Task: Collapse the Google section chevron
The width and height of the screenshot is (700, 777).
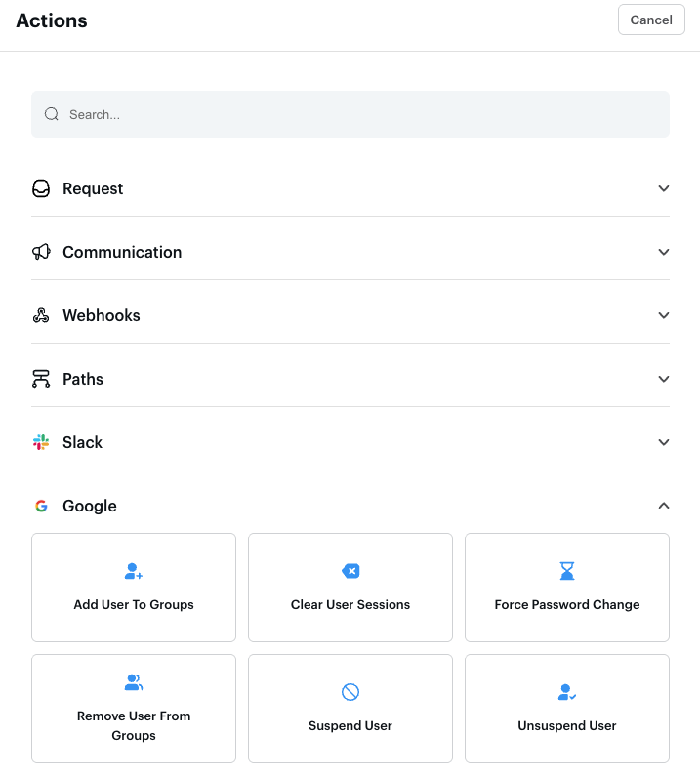Action: [664, 506]
